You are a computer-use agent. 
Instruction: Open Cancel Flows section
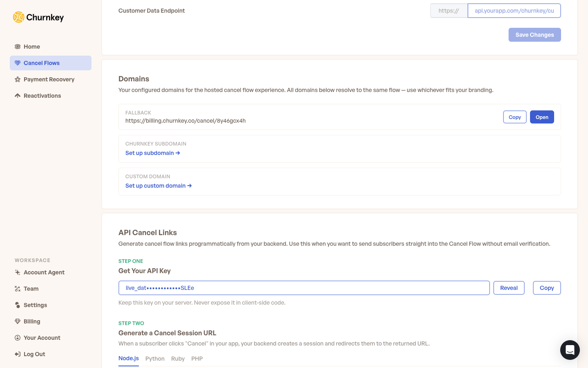click(x=51, y=63)
